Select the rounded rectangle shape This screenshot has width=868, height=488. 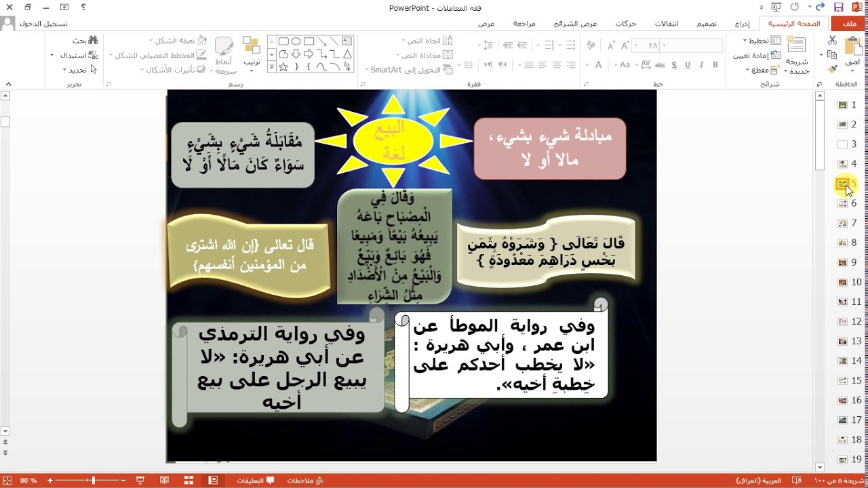pyautogui.click(x=283, y=41)
